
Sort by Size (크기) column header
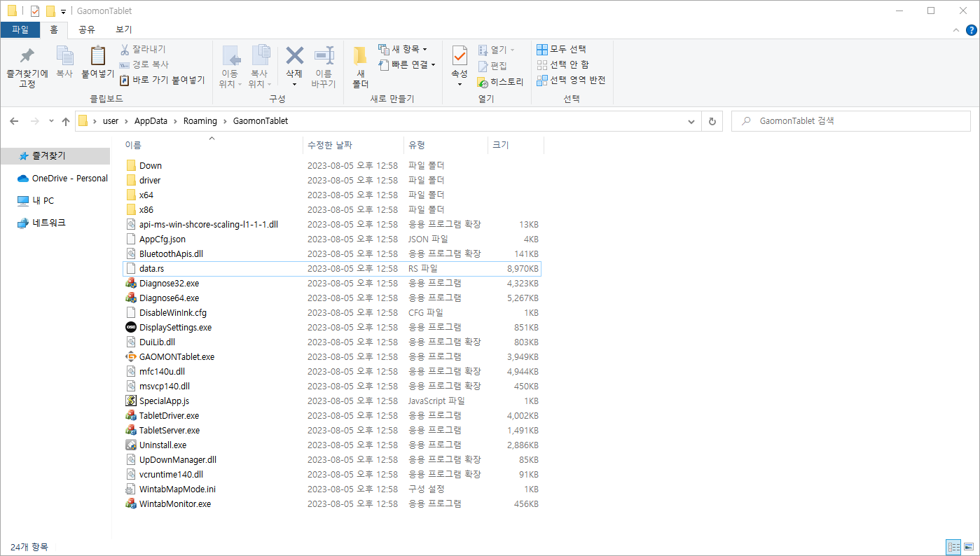516,145
